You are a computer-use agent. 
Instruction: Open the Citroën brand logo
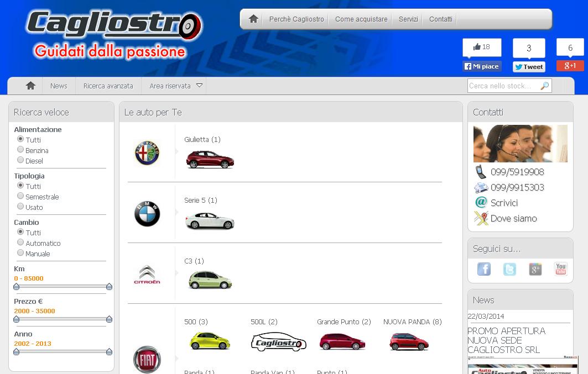(147, 275)
